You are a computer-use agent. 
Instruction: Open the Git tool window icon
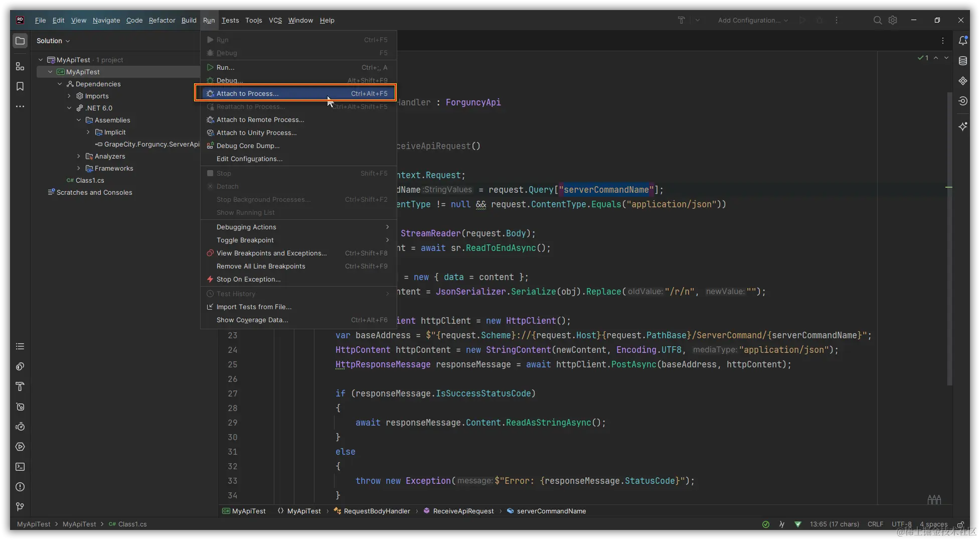pos(20,507)
